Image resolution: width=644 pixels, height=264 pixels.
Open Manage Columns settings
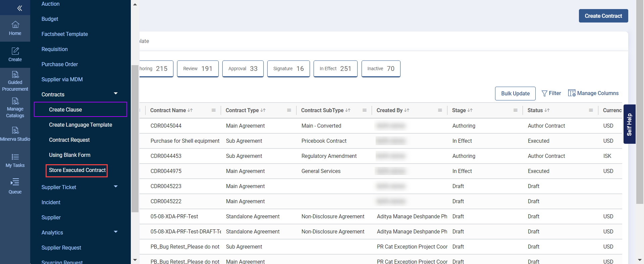click(593, 93)
